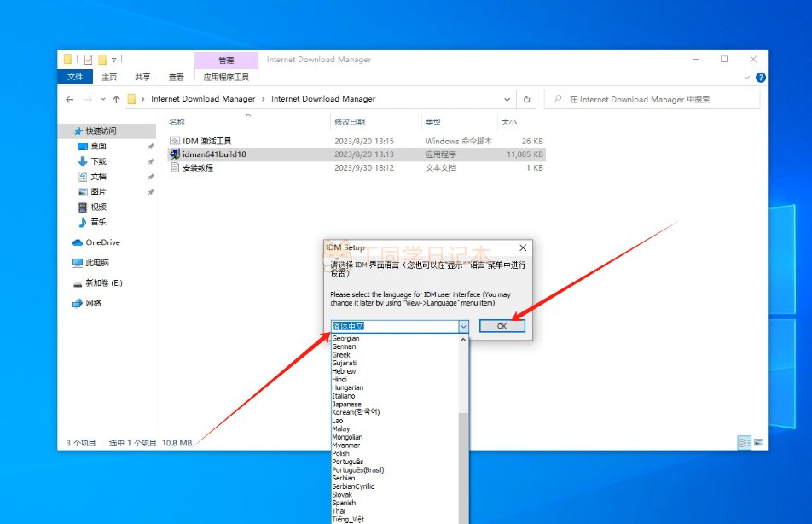Open the address bar history dropdown
The width and height of the screenshot is (812, 524).
pos(507,99)
